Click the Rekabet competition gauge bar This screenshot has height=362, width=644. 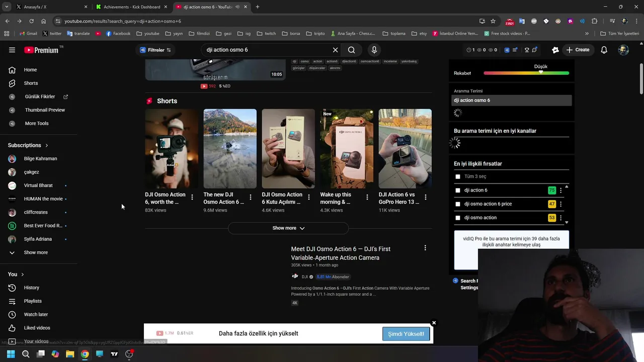coord(526,73)
